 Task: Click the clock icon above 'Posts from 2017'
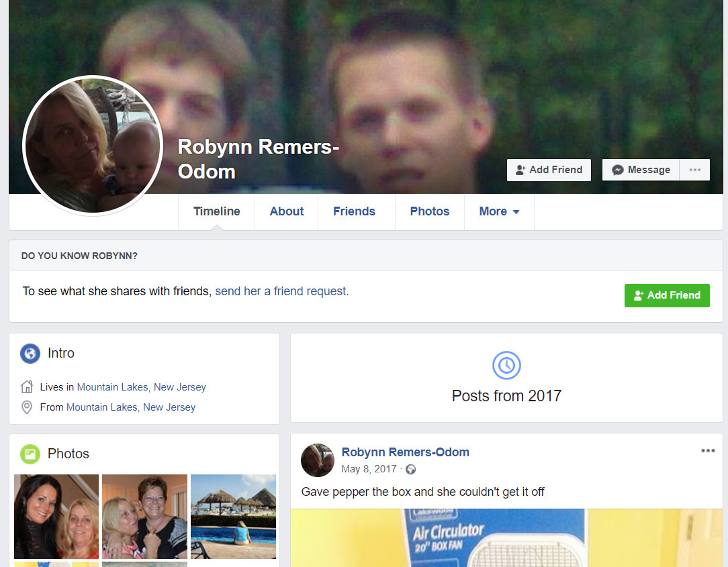(x=506, y=365)
